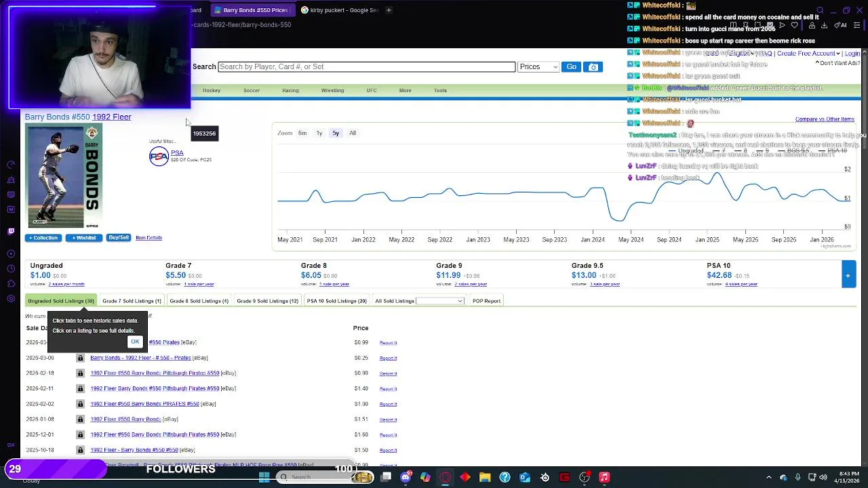This screenshot has height=488, width=868.
Task: Open the new tab plus button
Action: (389, 10)
